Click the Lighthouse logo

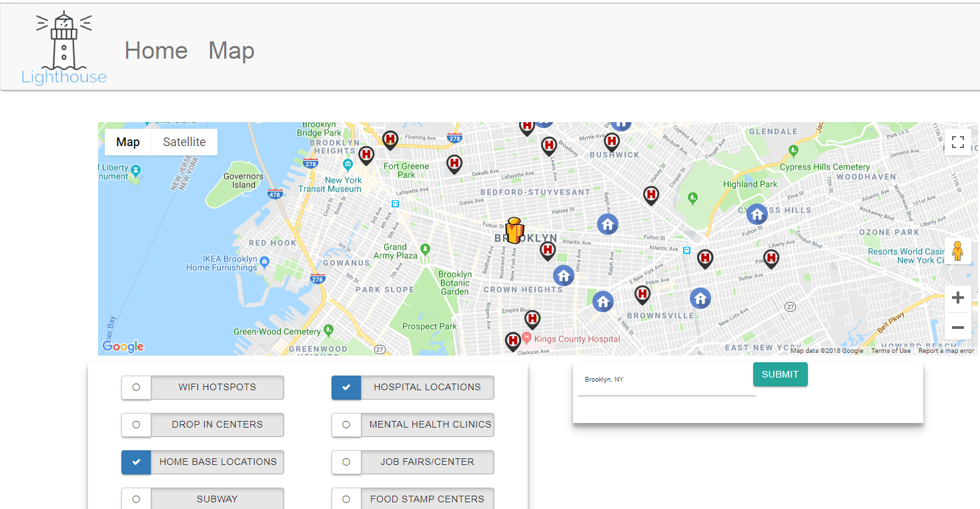(64, 49)
